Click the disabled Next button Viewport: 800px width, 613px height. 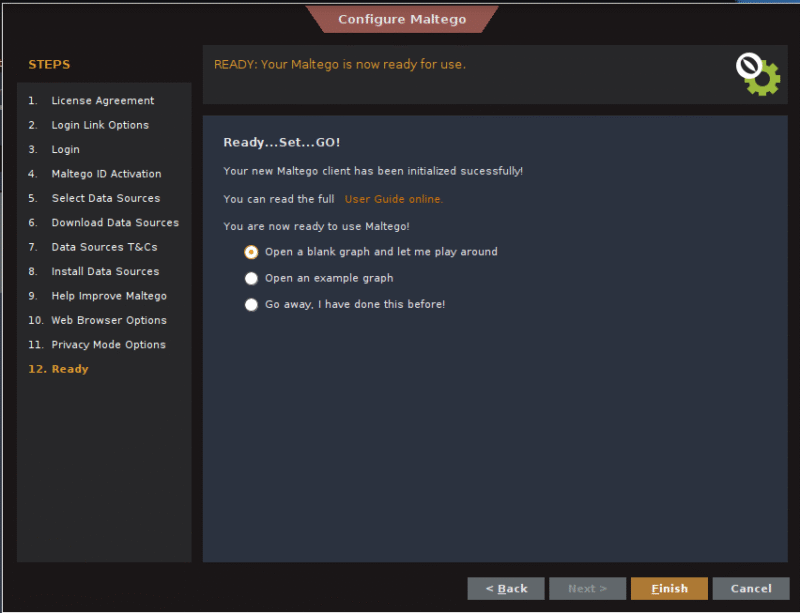pos(588,589)
